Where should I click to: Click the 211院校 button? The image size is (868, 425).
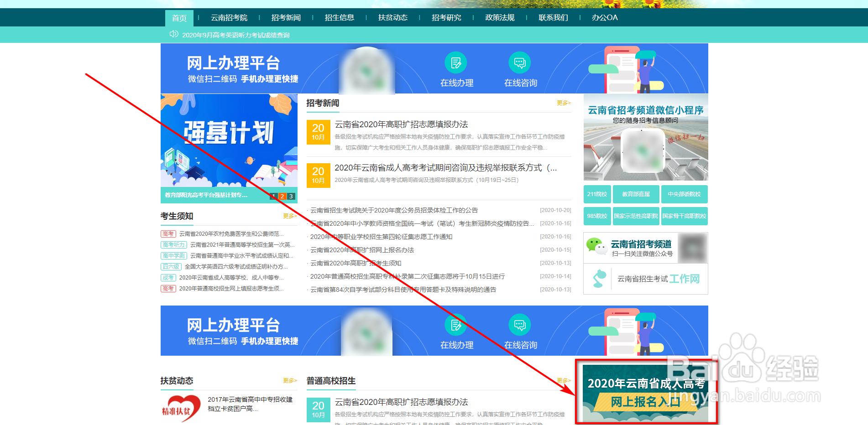coord(597,194)
